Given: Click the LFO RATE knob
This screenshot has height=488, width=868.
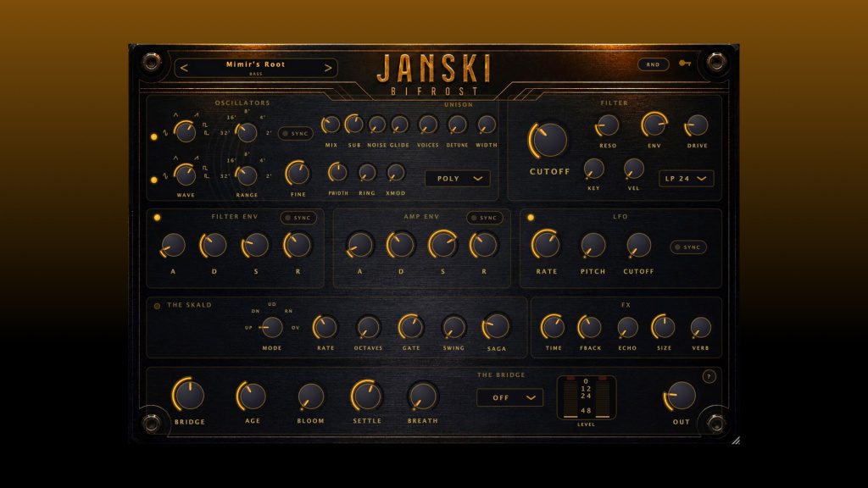Looking at the screenshot, I should pos(547,245).
